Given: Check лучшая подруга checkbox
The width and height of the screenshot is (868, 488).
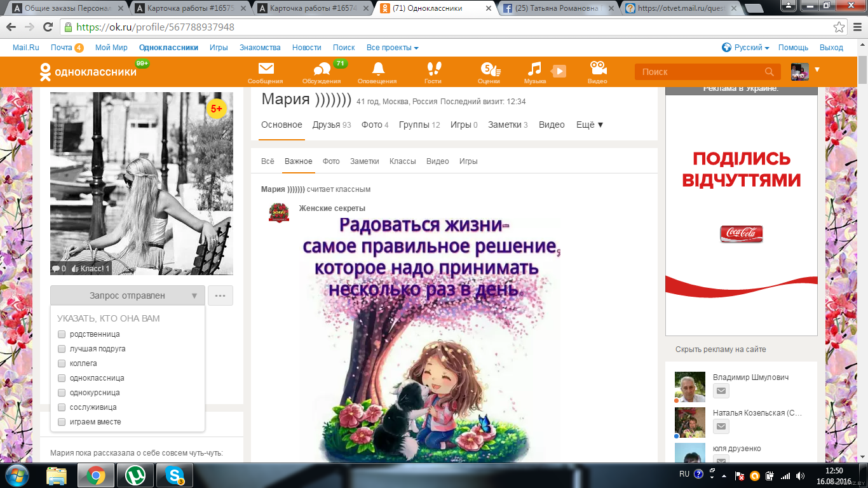Looking at the screenshot, I should tap(62, 349).
